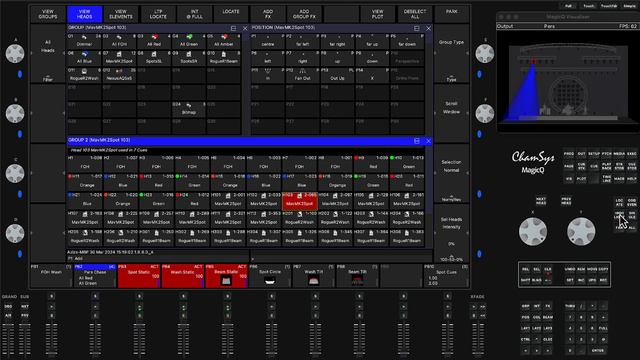Select the Dimmer group icon
Viewport: 640px width, 360px height.
pyautogui.click(x=84, y=37)
